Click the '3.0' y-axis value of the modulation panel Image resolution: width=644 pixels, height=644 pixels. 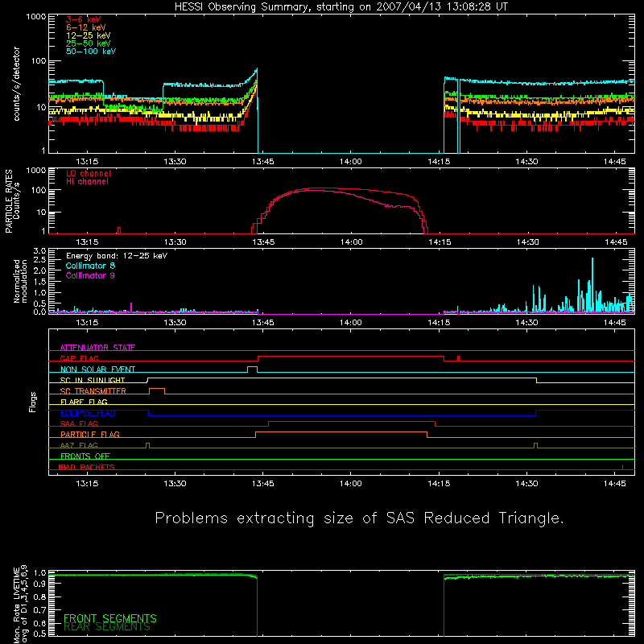tap(39, 251)
